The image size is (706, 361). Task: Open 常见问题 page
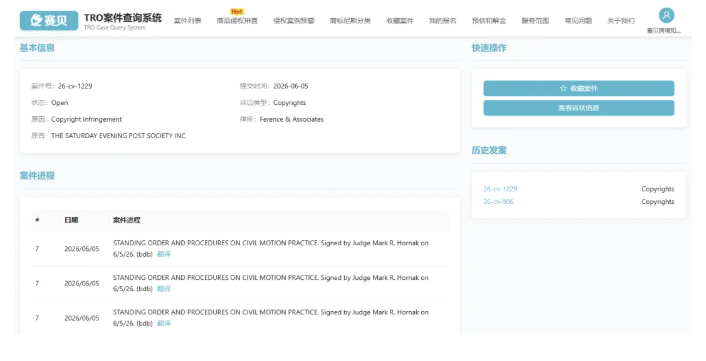pyautogui.click(x=578, y=21)
